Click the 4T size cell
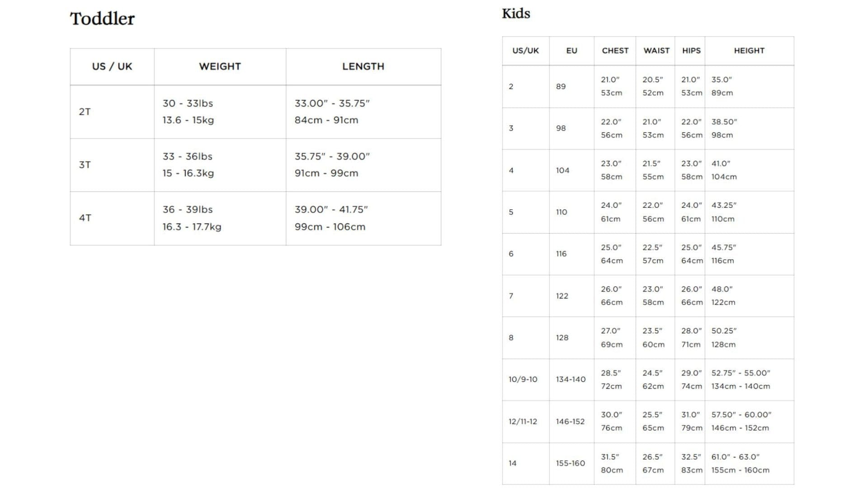Image resolution: width=868 pixels, height=488 pixels. [85, 218]
